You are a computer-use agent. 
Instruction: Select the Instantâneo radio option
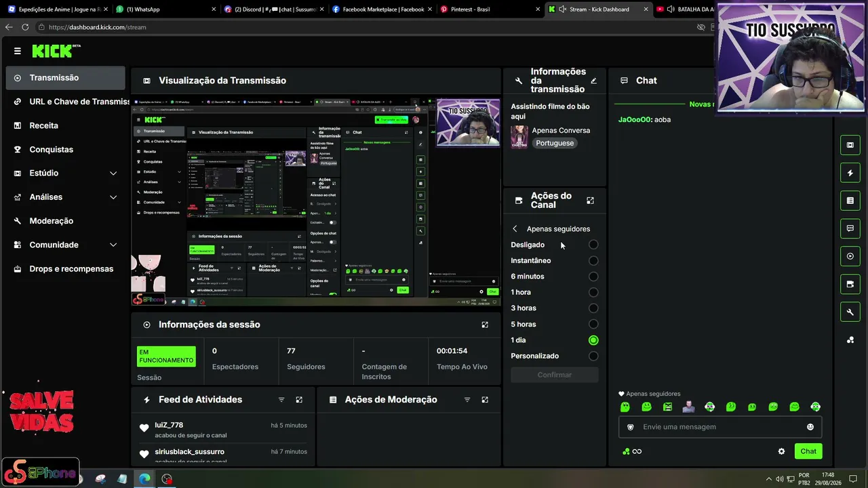click(x=593, y=260)
